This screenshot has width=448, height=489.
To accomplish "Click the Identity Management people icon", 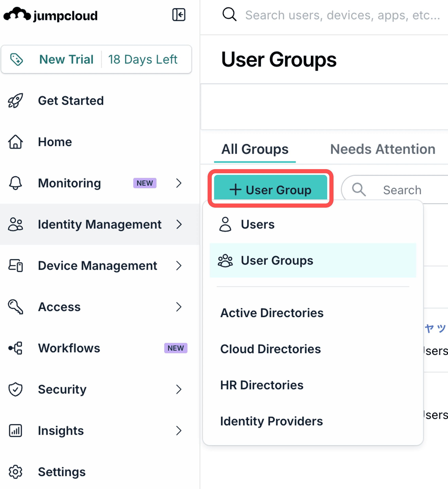I will (16, 224).
